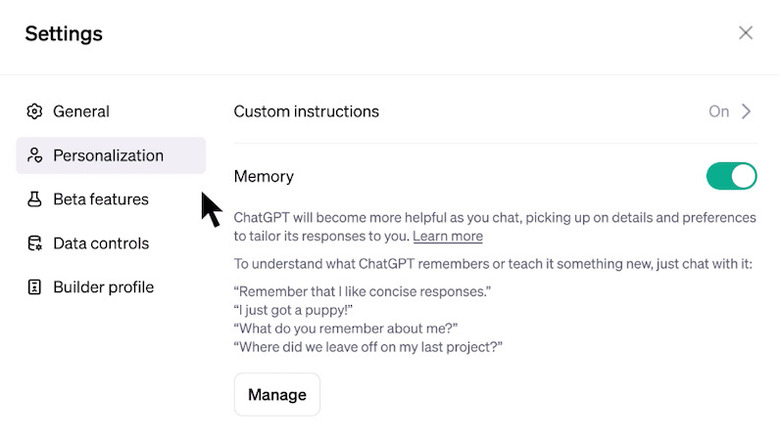Go to the Builder profile tab
The image size is (780, 438).
(103, 288)
